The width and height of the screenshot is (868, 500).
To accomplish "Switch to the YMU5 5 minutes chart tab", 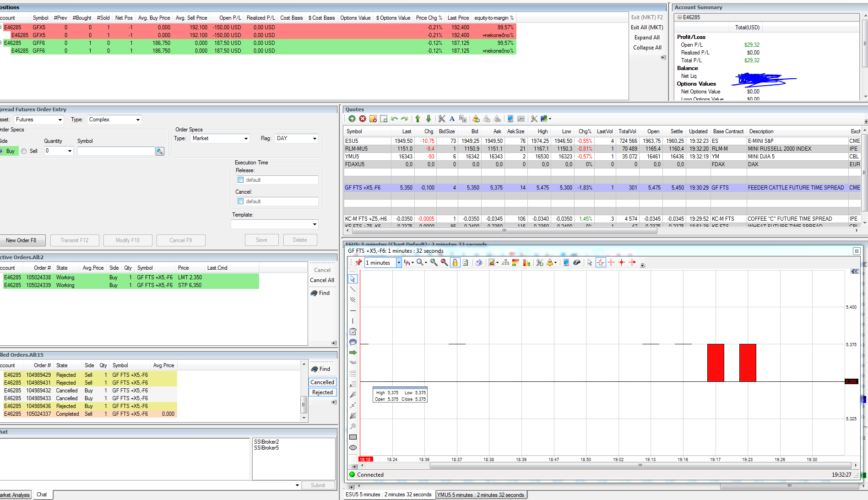I will tap(480, 495).
